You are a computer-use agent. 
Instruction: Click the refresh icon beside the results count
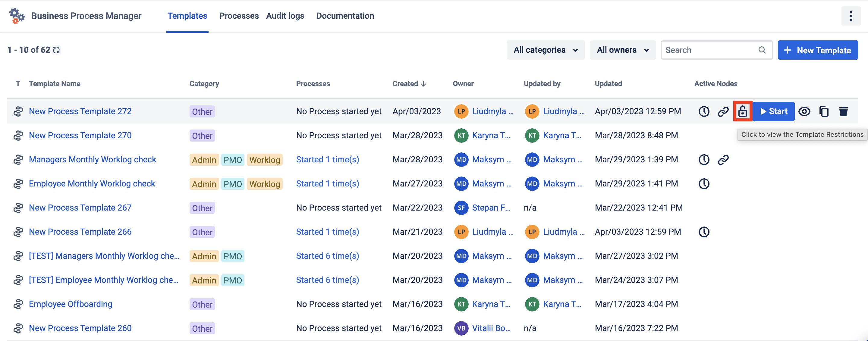(x=57, y=50)
